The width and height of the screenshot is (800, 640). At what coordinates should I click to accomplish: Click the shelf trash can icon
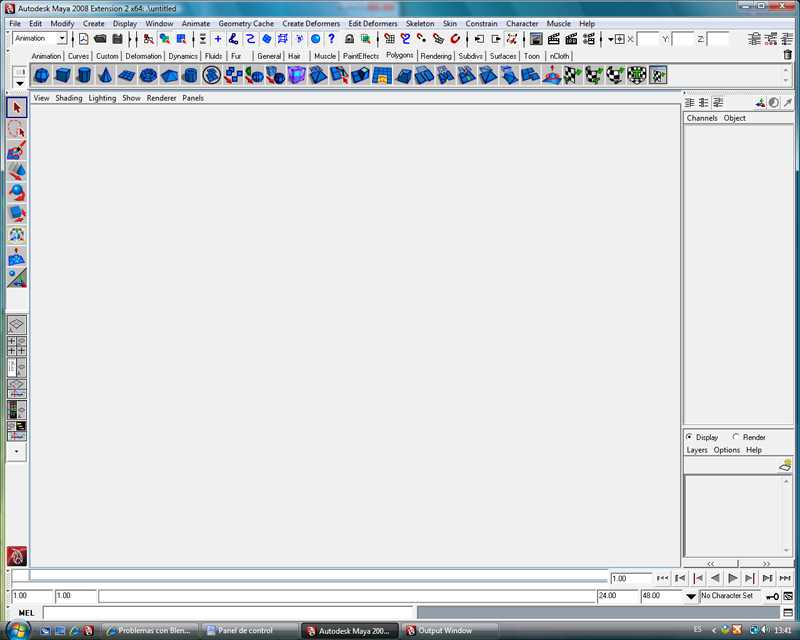coord(788,55)
